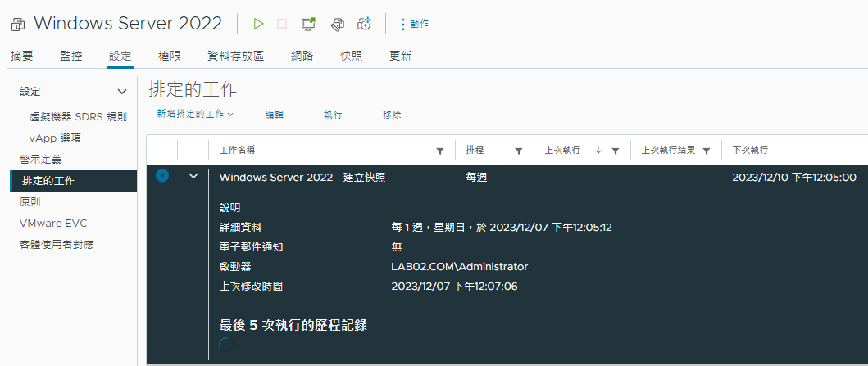
Task: Click the 最後 5 次執行的歷程記錄 heading
Action: pos(293,326)
